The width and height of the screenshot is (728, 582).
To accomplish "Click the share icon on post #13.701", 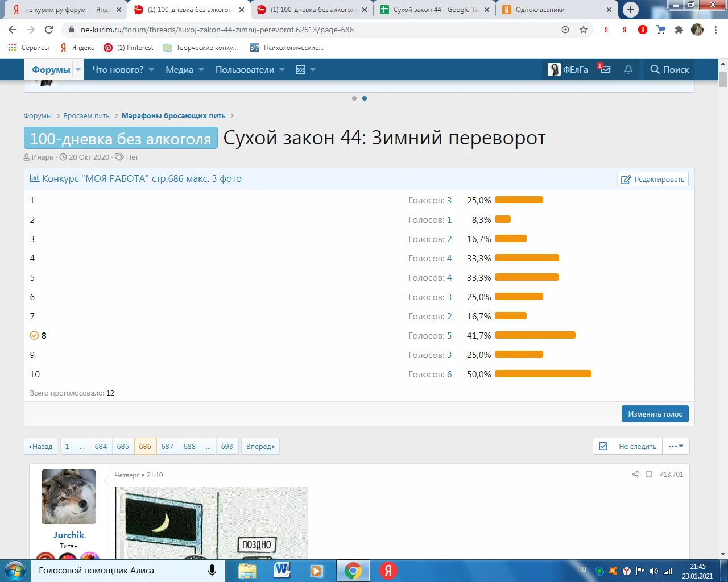I will [x=635, y=474].
